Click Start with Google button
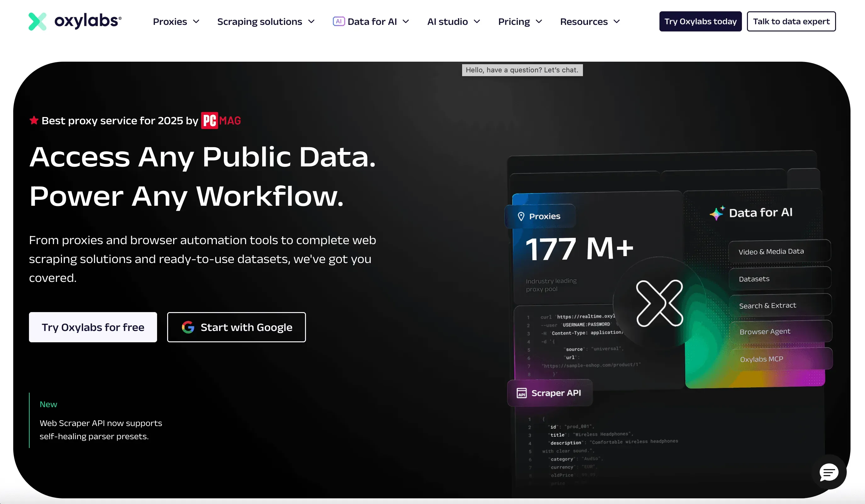 click(236, 327)
